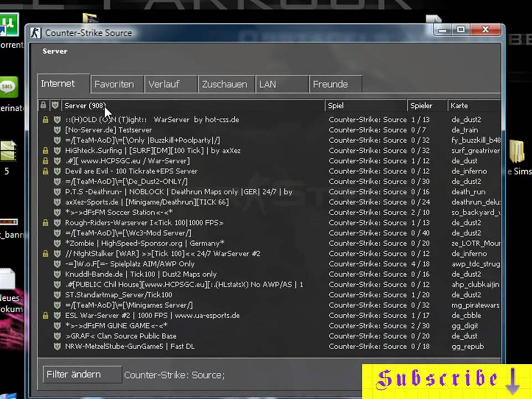
Task: Switch to the Favoriten tab
Action: pos(117,84)
